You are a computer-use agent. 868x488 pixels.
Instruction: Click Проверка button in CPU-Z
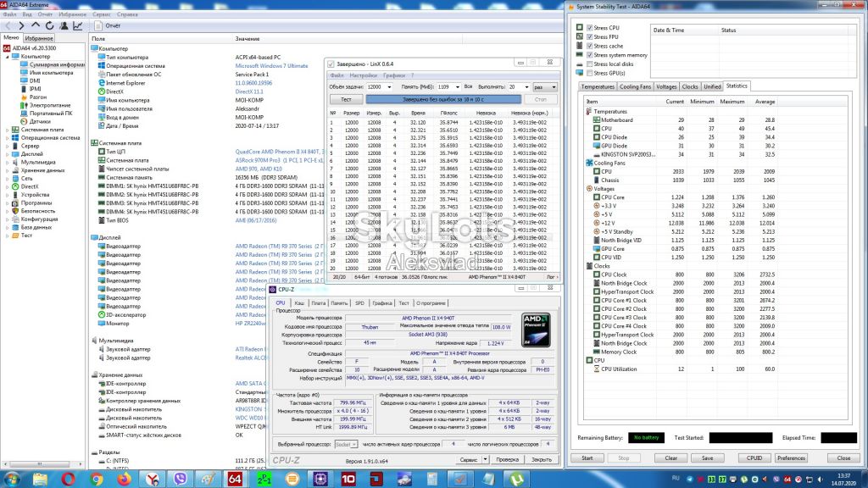[507, 460]
